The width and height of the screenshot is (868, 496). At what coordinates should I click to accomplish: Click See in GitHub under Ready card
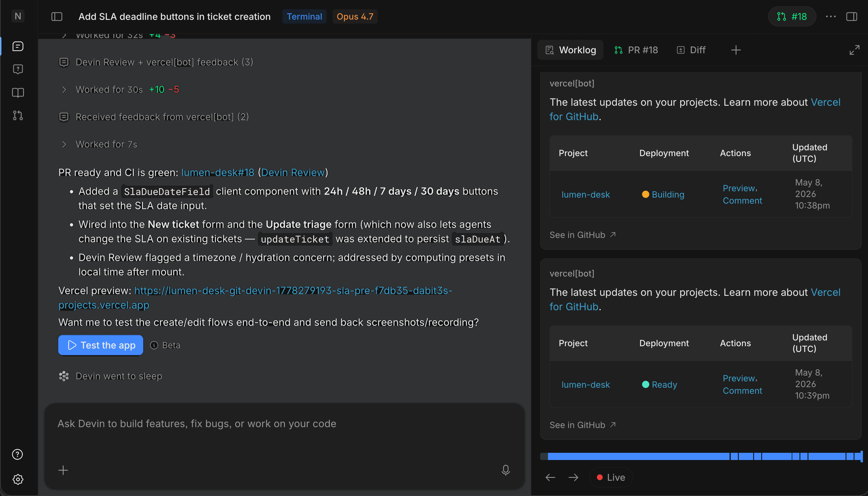point(583,425)
